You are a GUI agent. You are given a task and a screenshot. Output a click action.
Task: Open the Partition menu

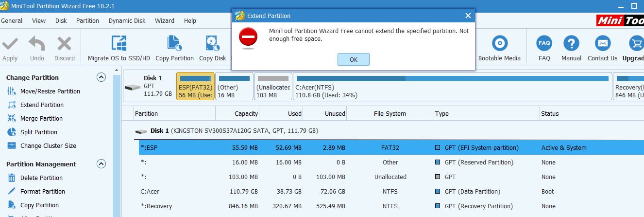87,20
